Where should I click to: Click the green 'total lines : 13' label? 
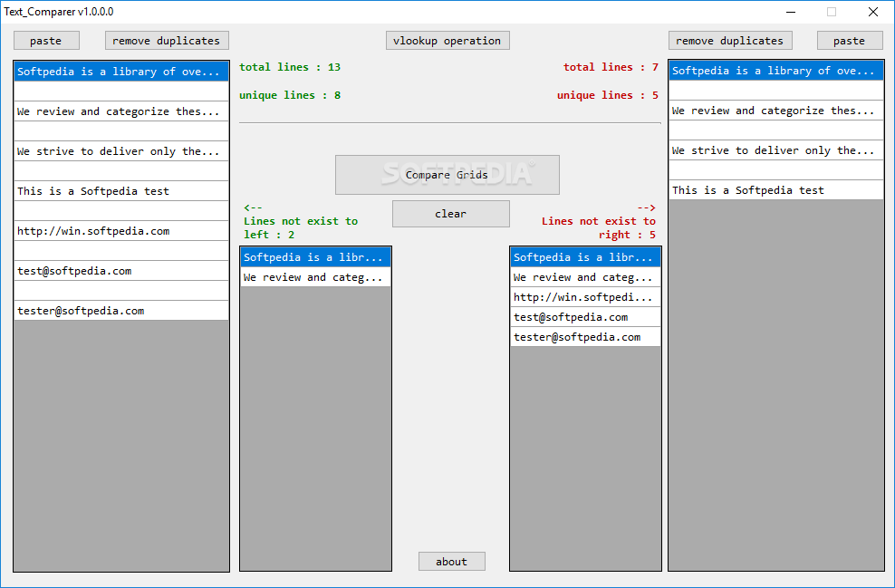coord(290,67)
